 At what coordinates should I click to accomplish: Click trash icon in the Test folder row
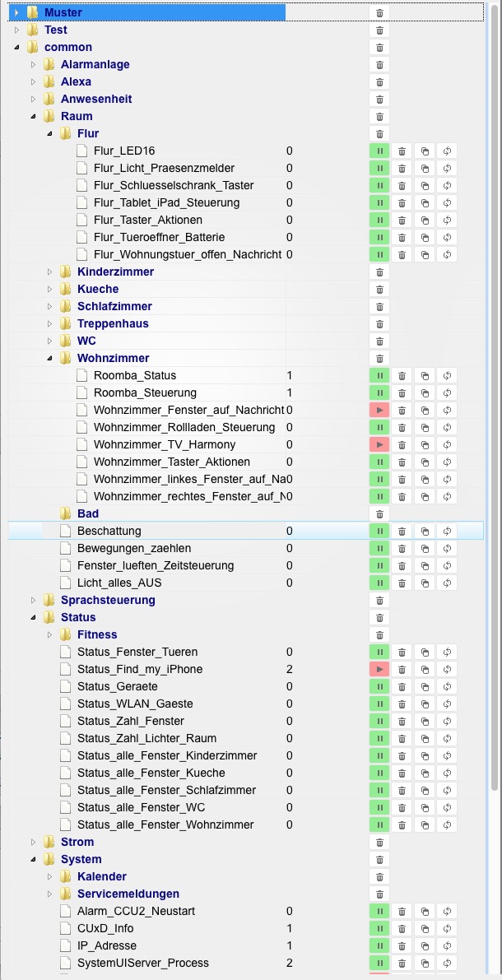pyautogui.click(x=379, y=30)
